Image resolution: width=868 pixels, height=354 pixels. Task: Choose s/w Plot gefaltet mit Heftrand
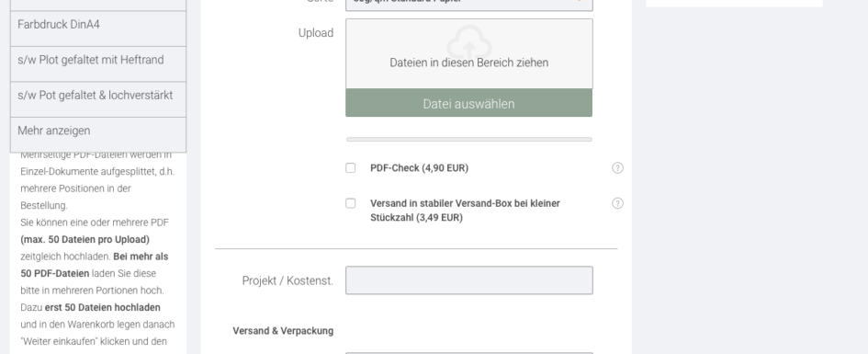coord(98,60)
